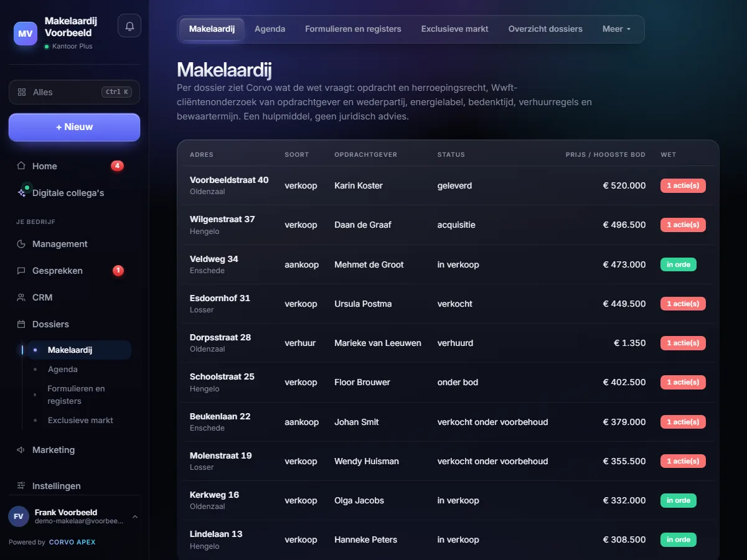
Task: Click the red badge 1 next to Gesprekken
Action: (x=118, y=271)
